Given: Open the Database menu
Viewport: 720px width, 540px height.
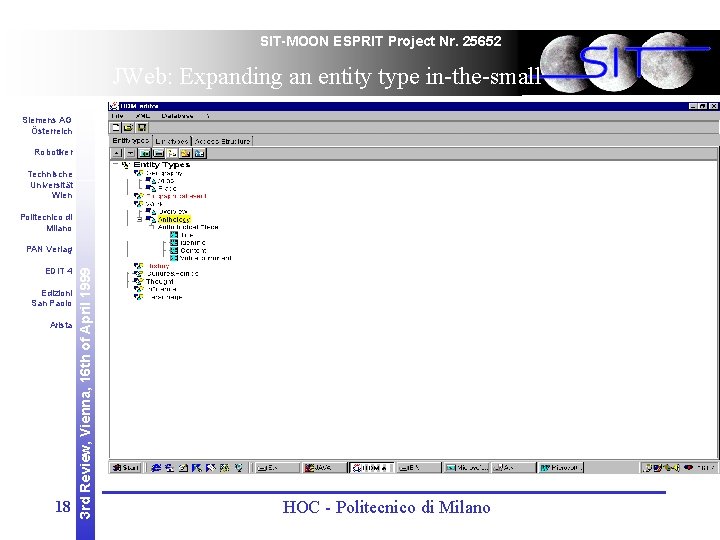Looking at the screenshot, I should pyautogui.click(x=177, y=116).
